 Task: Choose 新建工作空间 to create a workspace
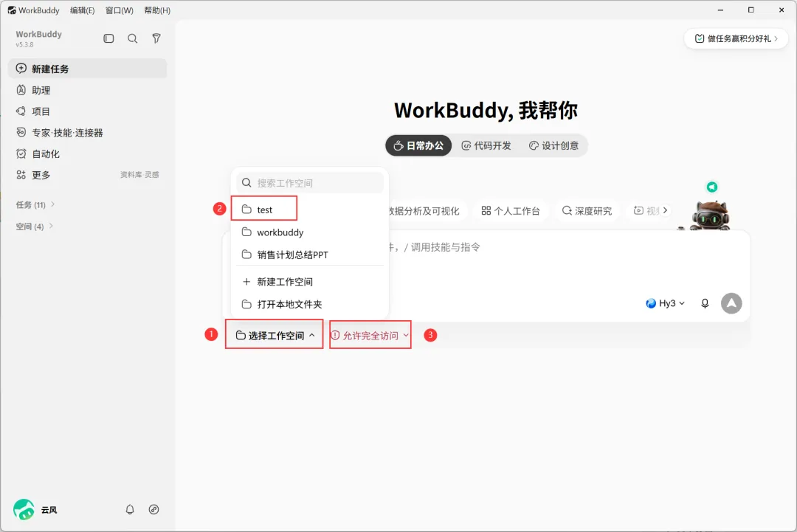[309, 282]
